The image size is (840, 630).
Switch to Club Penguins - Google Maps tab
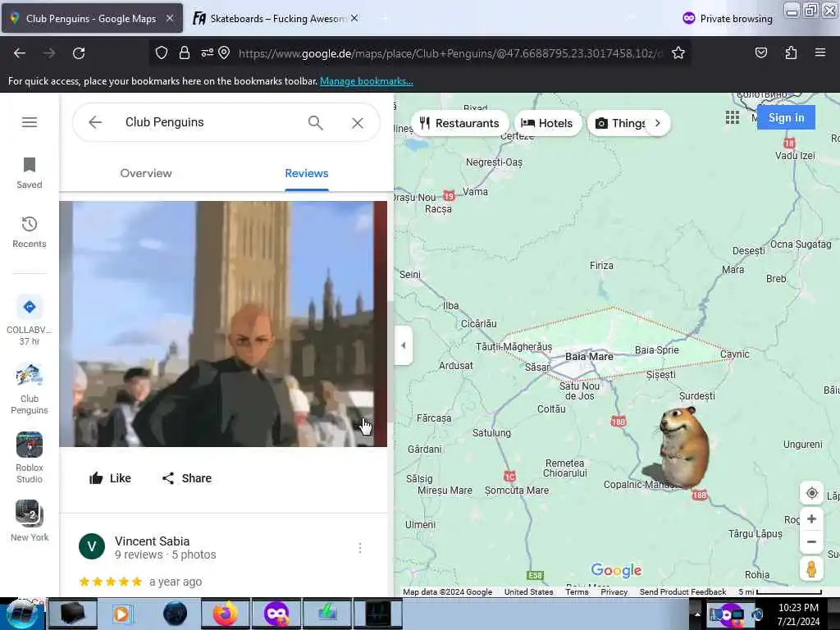[91, 18]
